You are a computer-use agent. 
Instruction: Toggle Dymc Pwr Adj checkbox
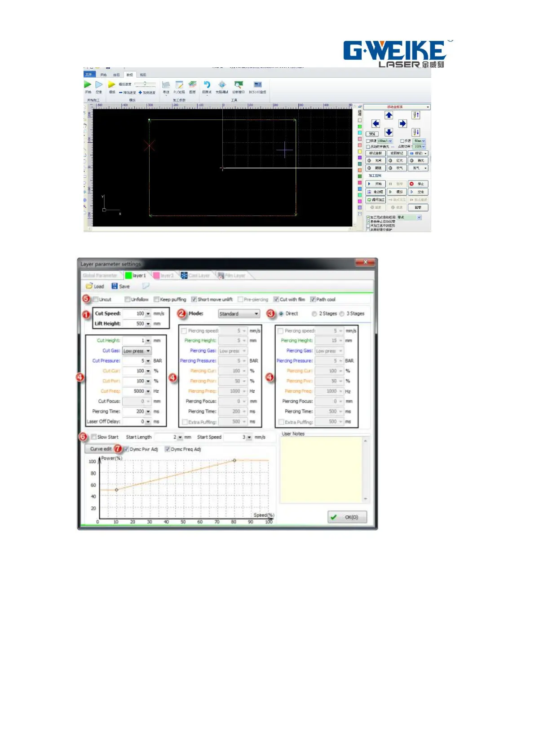[126, 449]
